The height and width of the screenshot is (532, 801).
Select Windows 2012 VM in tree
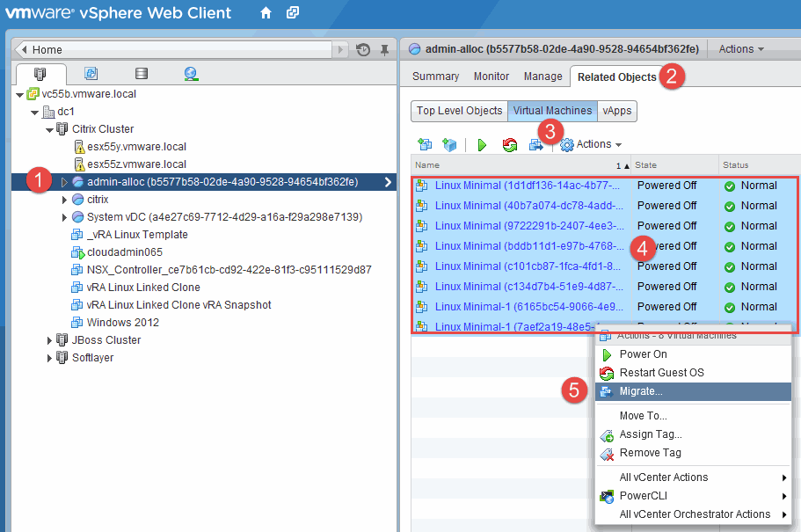(x=122, y=323)
